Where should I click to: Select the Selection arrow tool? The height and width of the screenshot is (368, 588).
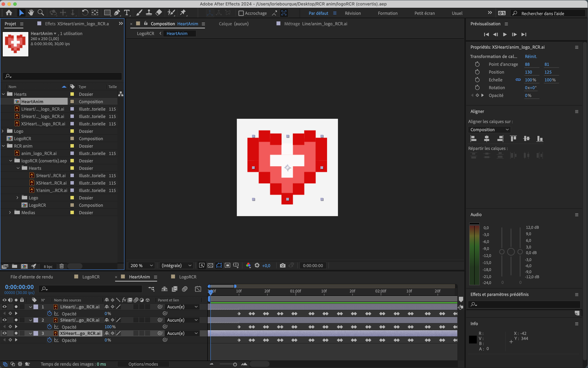pyautogui.click(x=21, y=13)
